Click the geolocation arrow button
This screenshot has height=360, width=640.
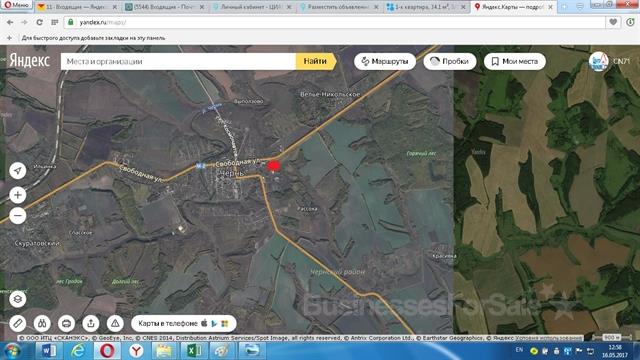18,171
